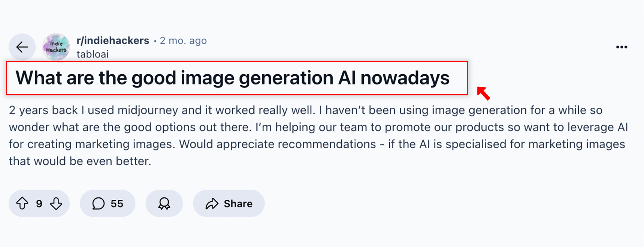Click the back arrow button

22,47
